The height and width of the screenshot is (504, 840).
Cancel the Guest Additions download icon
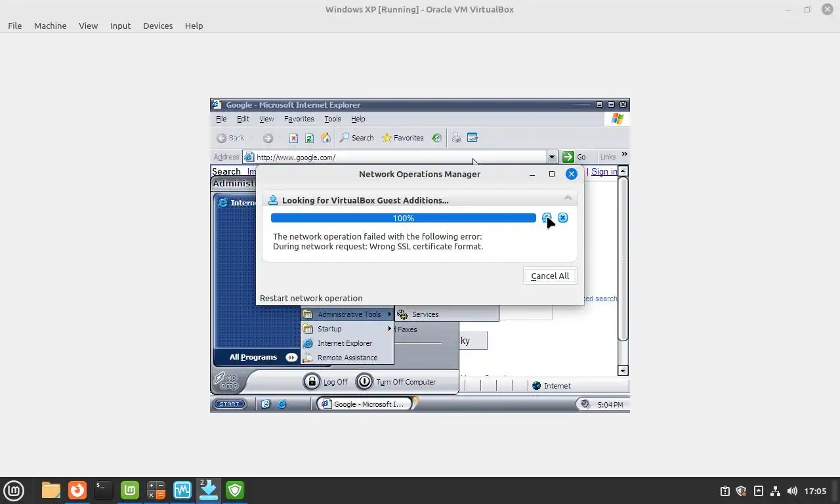click(562, 218)
